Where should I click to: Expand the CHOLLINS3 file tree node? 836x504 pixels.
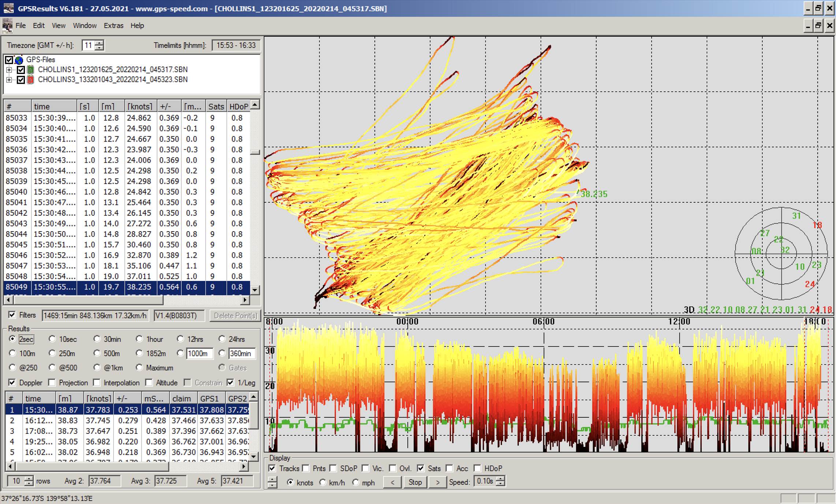(x=9, y=79)
